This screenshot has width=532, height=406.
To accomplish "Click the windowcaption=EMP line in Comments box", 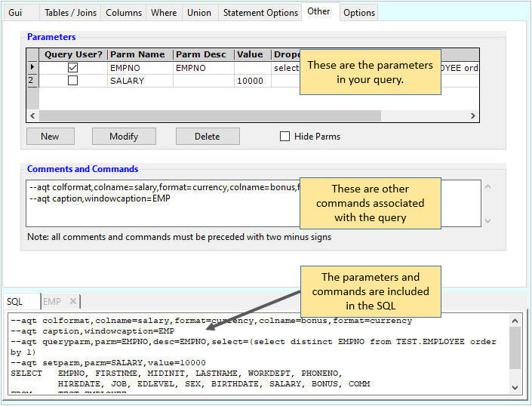I will pyautogui.click(x=100, y=198).
